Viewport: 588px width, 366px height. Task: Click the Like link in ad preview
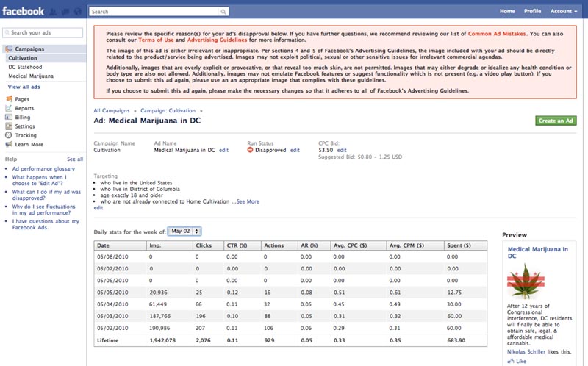[x=521, y=361]
